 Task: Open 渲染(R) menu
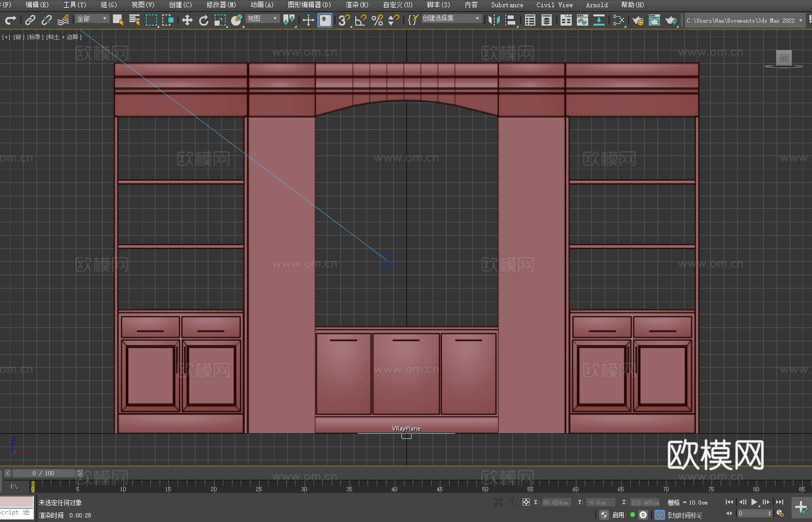(357, 5)
